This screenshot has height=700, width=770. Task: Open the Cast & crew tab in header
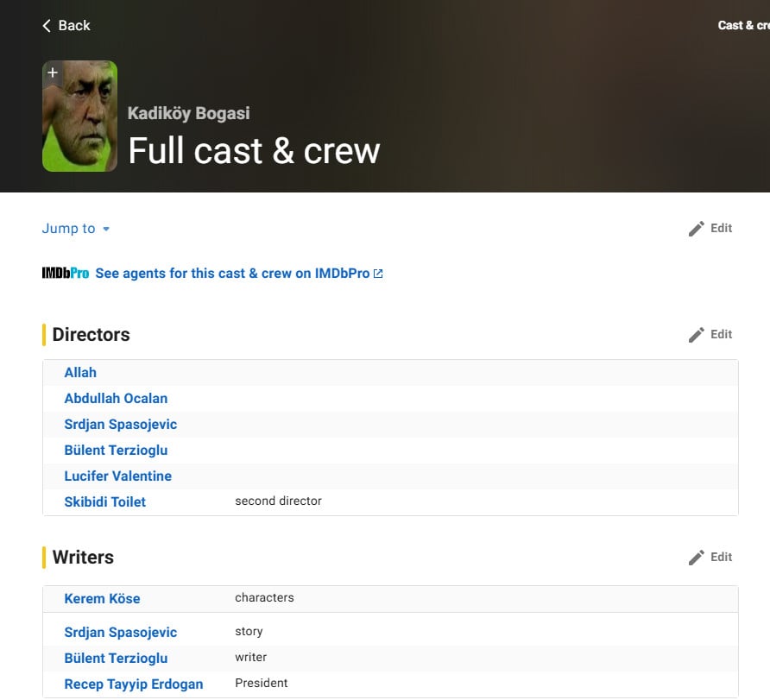[x=743, y=26]
